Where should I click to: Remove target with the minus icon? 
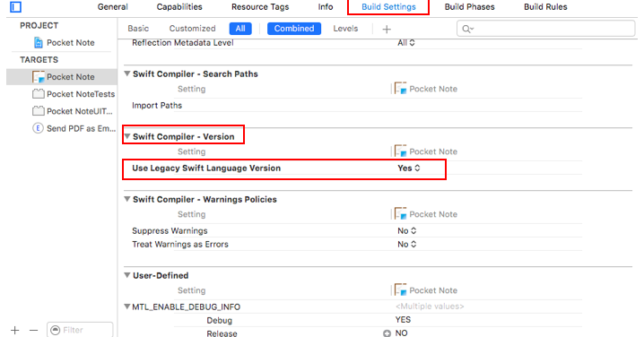[x=34, y=330]
